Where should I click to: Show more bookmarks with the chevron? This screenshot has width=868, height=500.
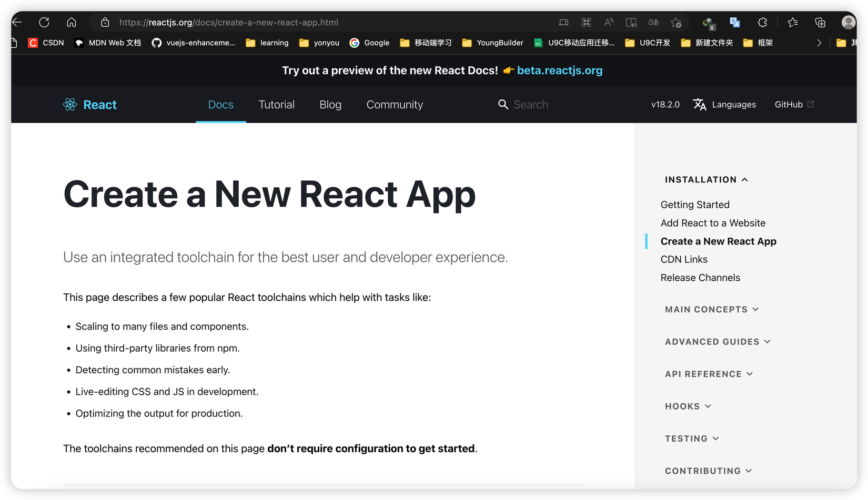(x=819, y=43)
